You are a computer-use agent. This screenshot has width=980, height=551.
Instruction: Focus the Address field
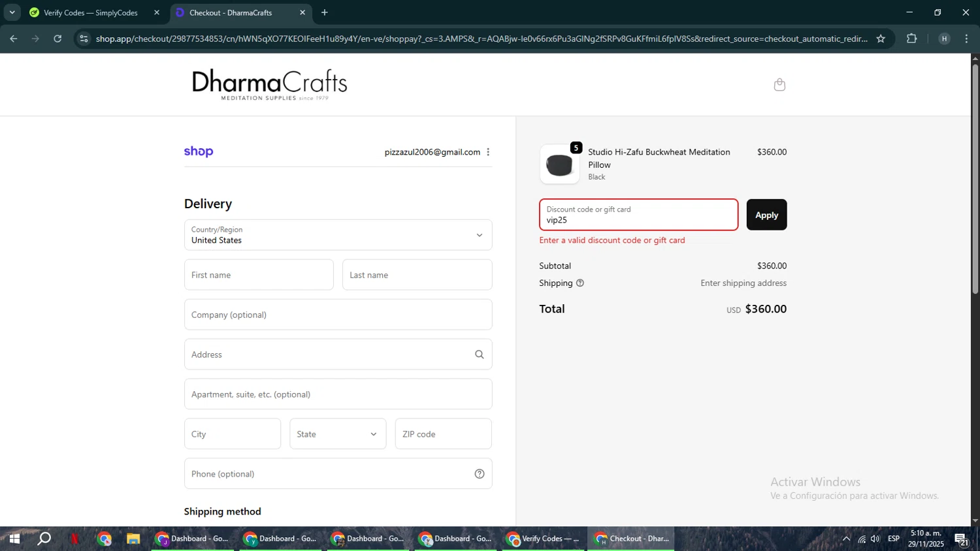(x=338, y=354)
